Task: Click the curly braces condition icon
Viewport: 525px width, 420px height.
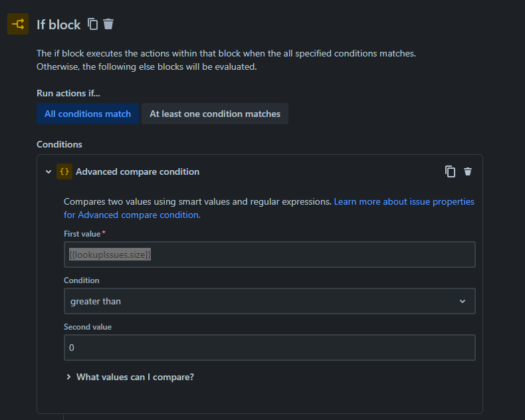Action: tap(64, 171)
